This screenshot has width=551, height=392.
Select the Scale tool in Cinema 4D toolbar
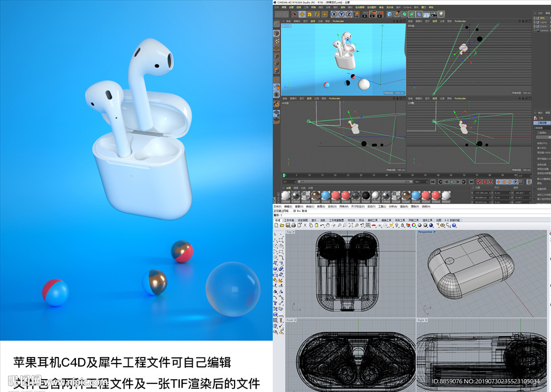coord(309,14)
